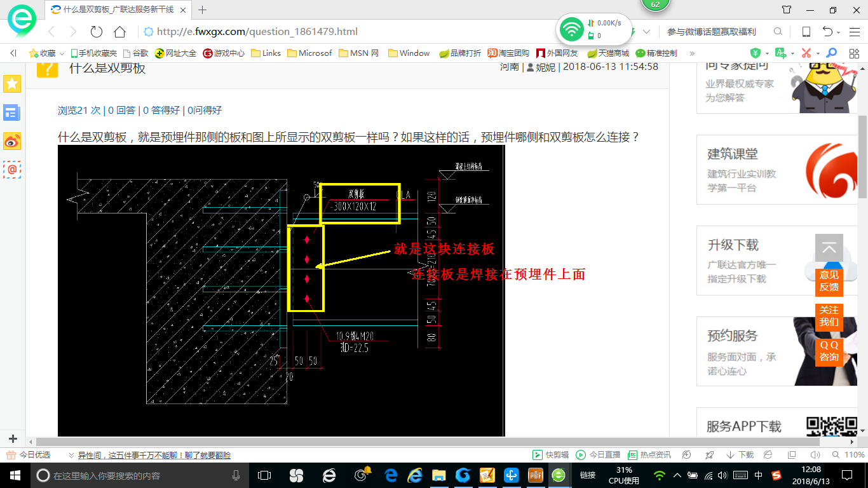Click the yellow star favorites sidebar icon

click(x=12, y=83)
